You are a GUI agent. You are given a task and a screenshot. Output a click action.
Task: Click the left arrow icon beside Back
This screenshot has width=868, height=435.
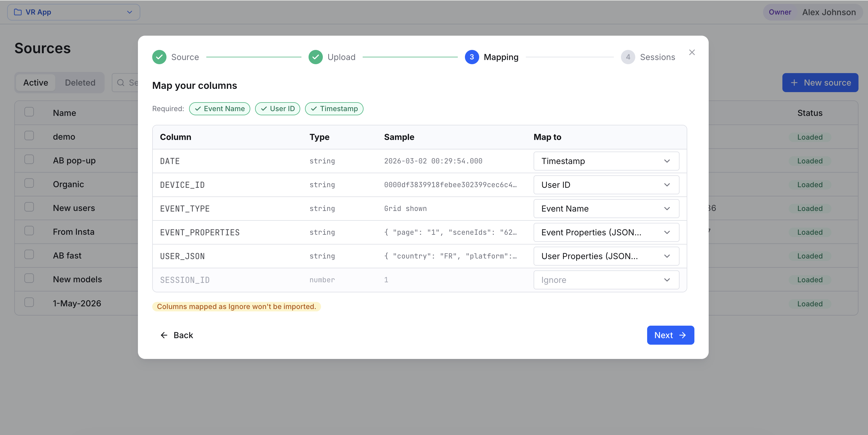[164, 335]
